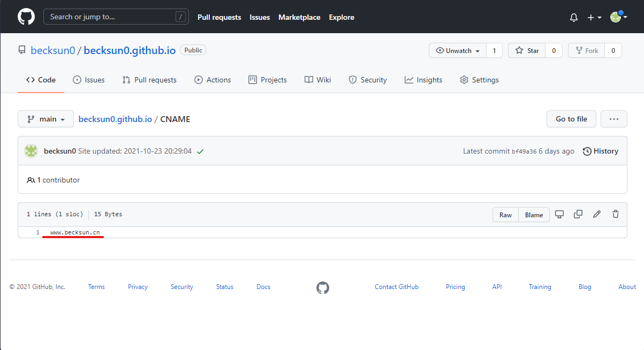Viewport: 644px width, 350px height.
Task: Click the desktop open icon beside Blame
Action: [x=559, y=214]
